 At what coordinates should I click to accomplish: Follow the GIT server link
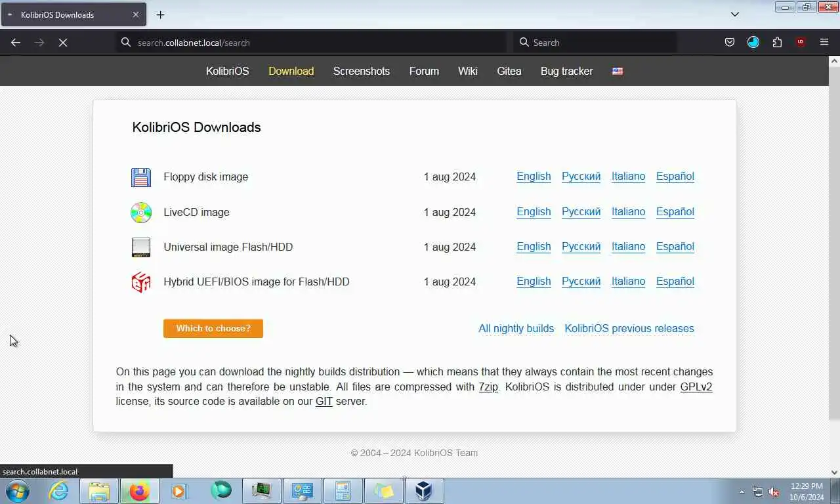(x=324, y=401)
